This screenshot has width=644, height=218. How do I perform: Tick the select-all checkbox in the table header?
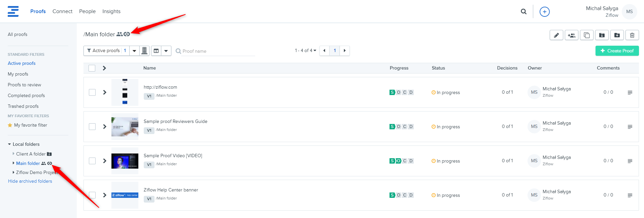pos(92,68)
